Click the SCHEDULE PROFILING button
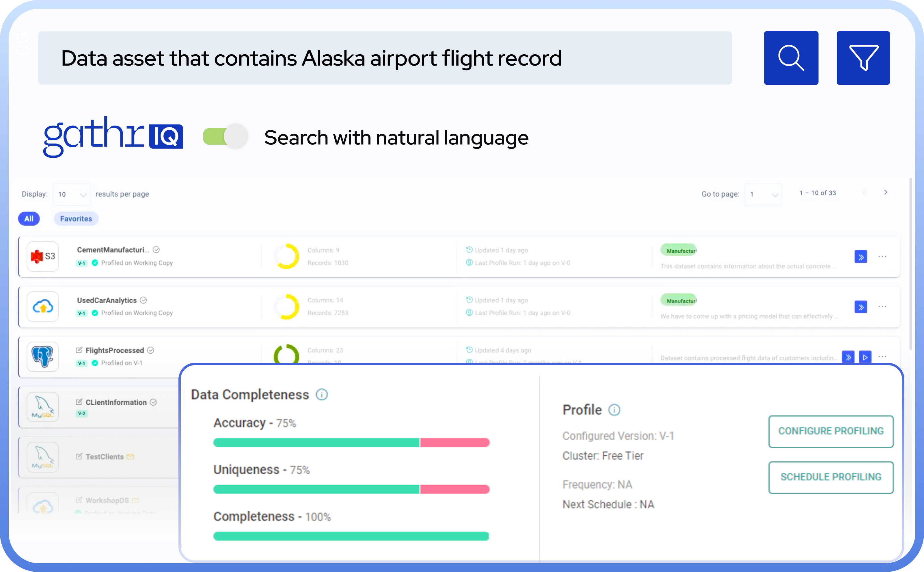 point(831,477)
